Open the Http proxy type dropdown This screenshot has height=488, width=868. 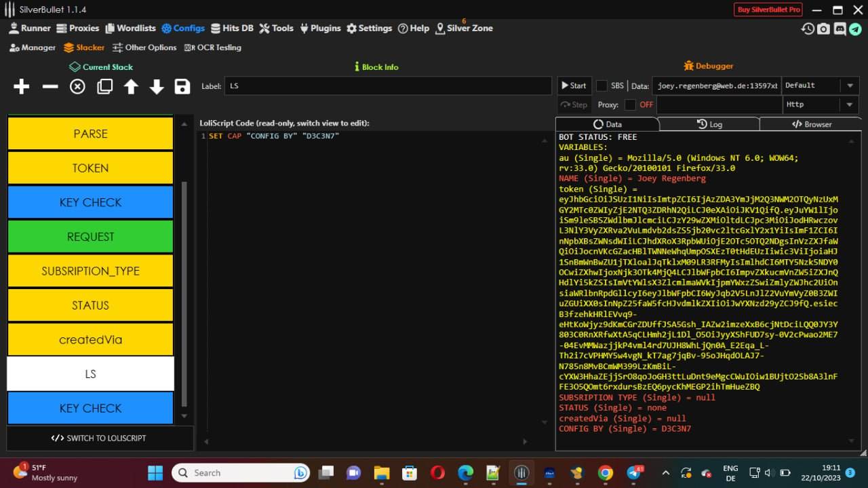(820, 105)
